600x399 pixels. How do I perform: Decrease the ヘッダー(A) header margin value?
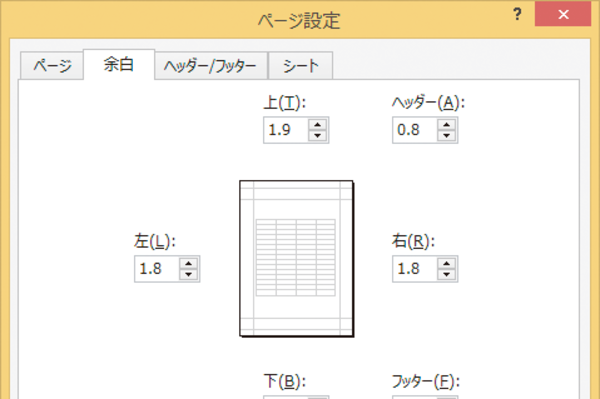pyautogui.click(x=446, y=136)
